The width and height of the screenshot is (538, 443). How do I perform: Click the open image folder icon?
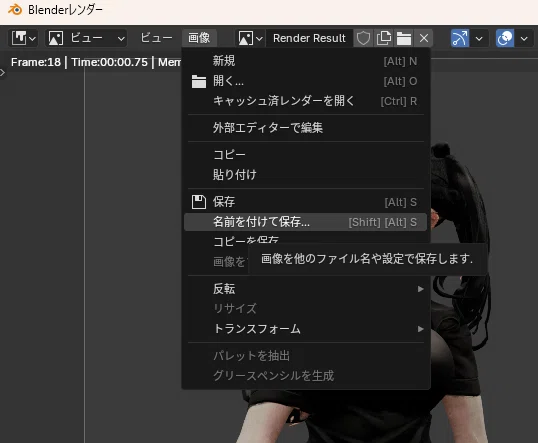[x=404, y=38]
